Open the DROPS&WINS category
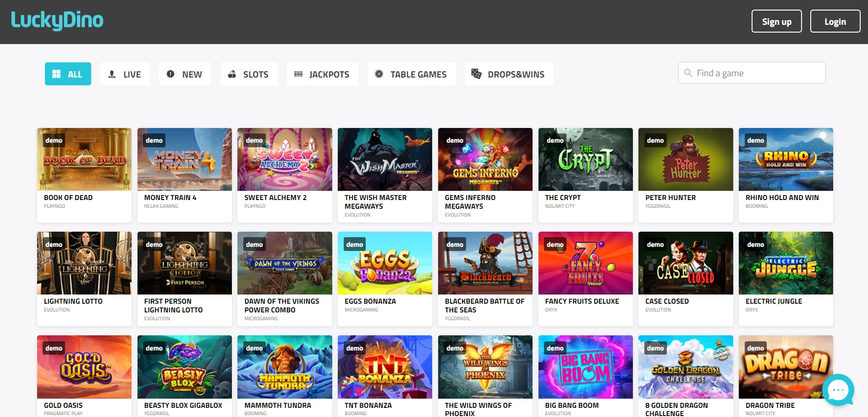The width and height of the screenshot is (868, 417). click(x=509, y=74)
